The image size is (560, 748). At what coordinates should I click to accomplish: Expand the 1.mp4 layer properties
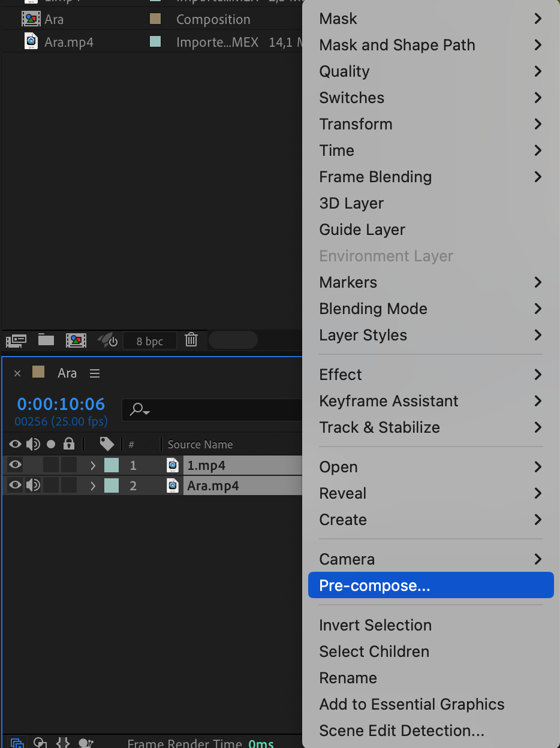pos(93,465)
